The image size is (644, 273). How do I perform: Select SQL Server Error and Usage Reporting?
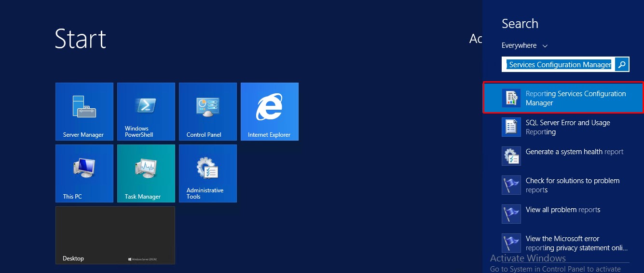pyautogui.click(x=568, y=127)
